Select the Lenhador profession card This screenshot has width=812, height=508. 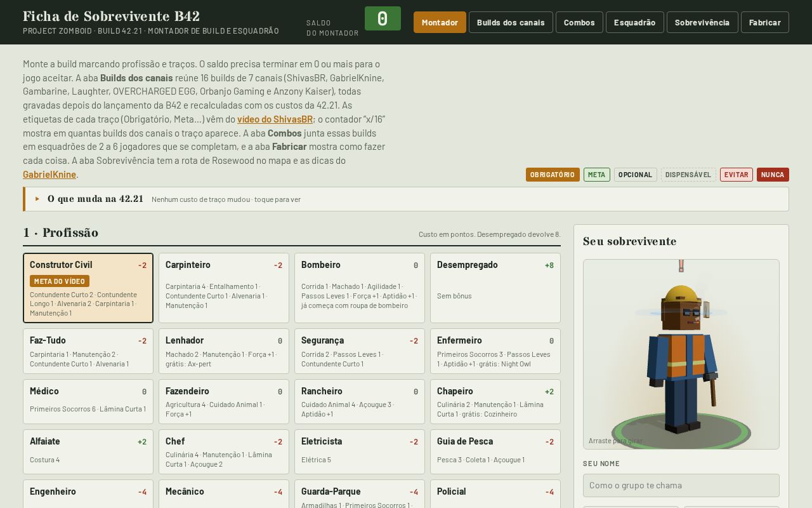(224, 351)
